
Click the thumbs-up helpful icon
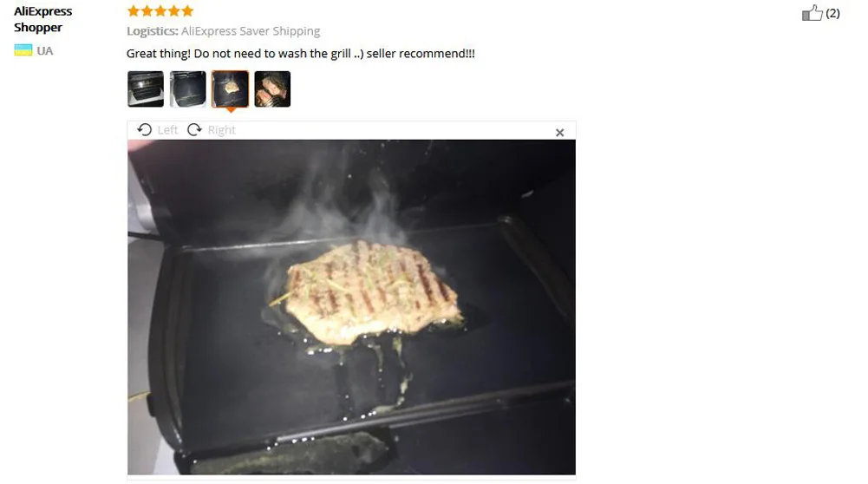coord(813,13)
